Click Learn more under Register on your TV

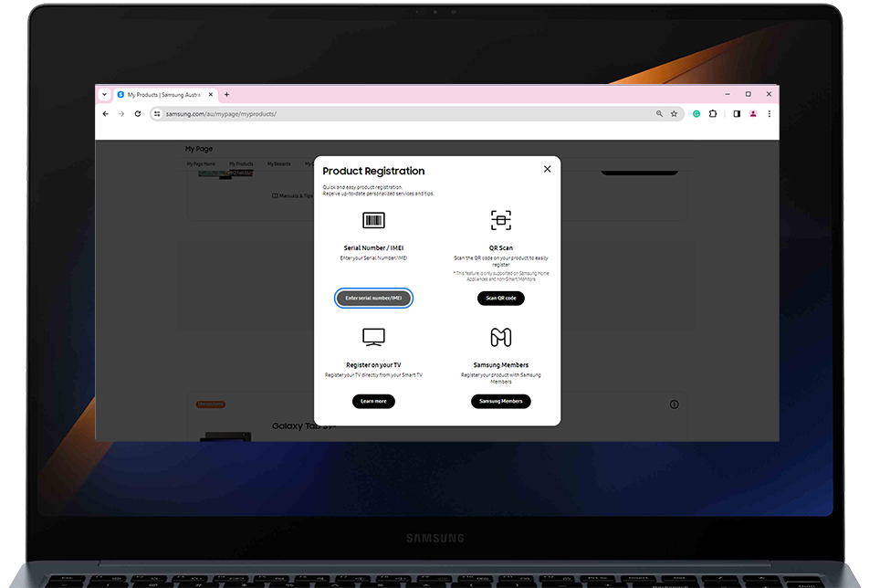point(373,402)
